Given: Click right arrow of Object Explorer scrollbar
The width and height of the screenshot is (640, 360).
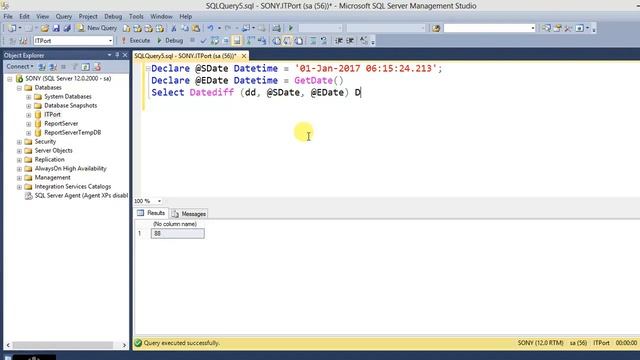Looking at the screenshot, I should (124, 345).
